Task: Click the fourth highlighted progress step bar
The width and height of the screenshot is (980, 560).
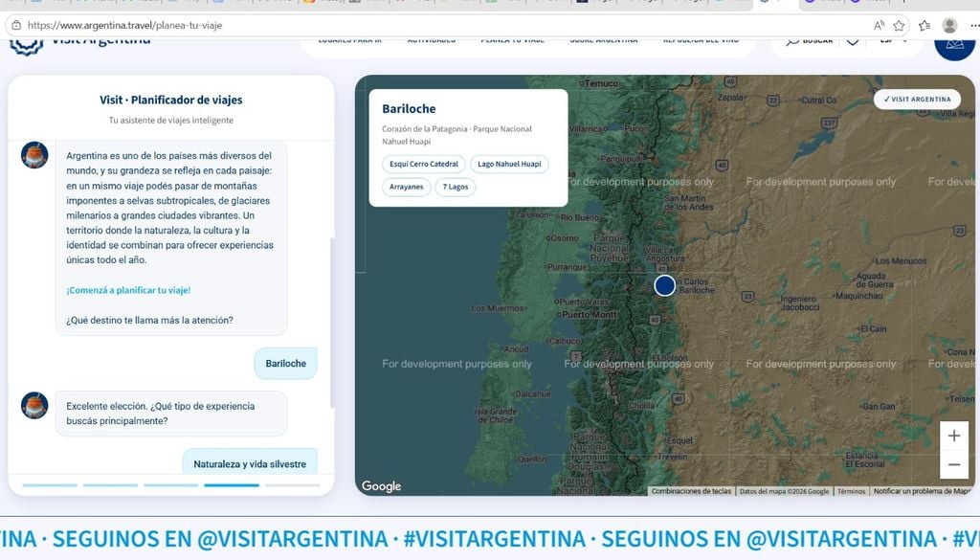Action: click(232, 485)
